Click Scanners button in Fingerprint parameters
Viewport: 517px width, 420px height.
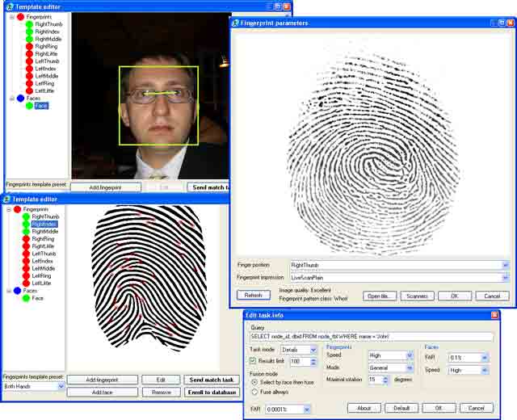tap(418, 296)
